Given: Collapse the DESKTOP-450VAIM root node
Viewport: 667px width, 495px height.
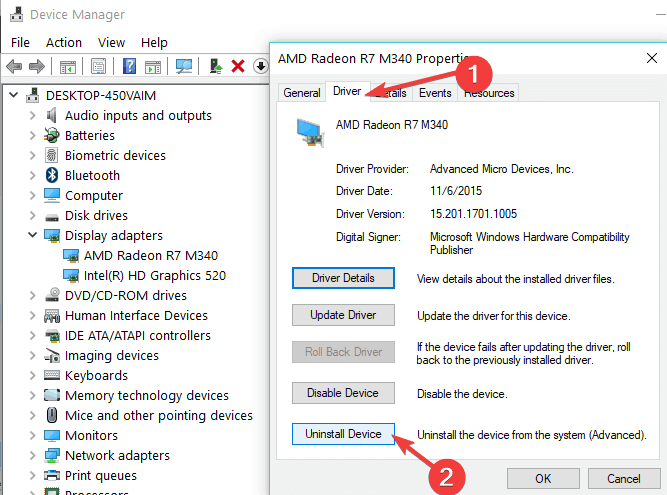Looking at the screenshot, I should (x=14, y=95).
